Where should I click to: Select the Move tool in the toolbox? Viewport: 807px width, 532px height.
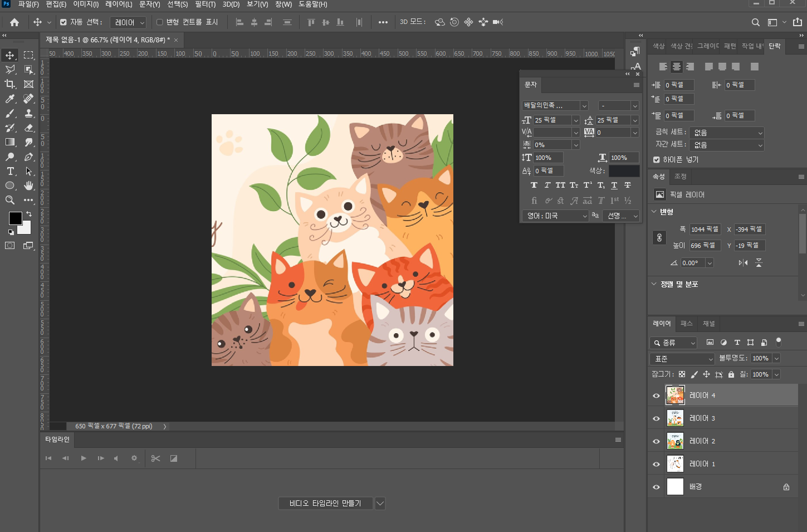click(10, 55)
